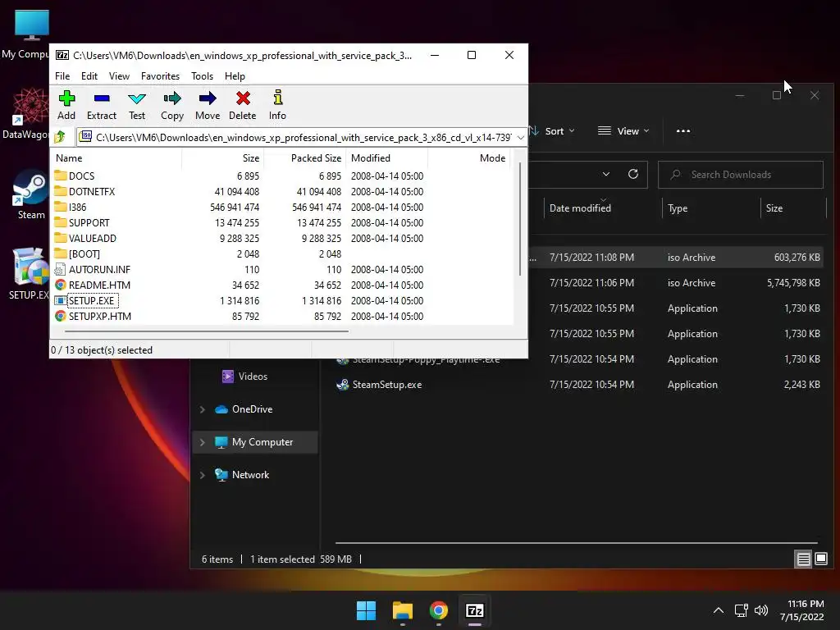Go up one folder level in 7-Zip

[x=60, y=137]
